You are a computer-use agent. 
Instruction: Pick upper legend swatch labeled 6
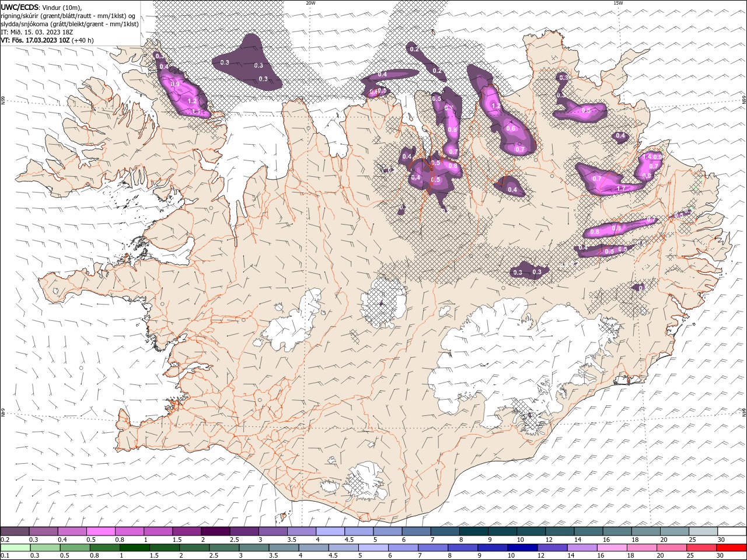click(x=417, y=531)
